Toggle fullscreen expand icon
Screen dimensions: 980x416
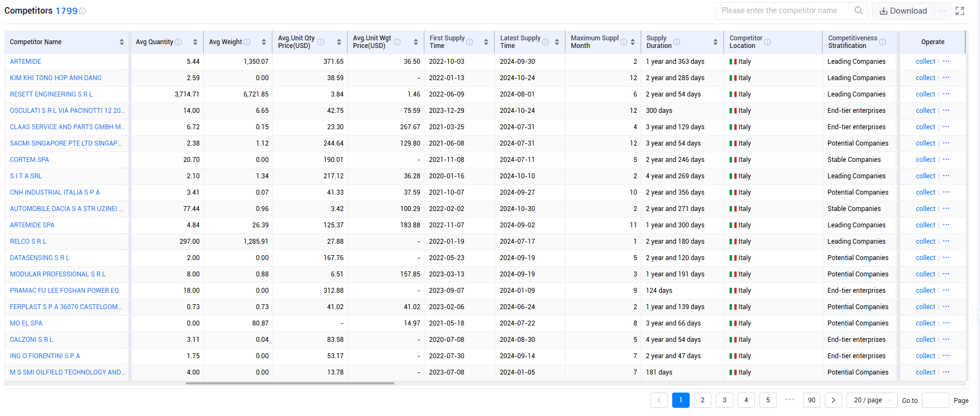point(960,11)
